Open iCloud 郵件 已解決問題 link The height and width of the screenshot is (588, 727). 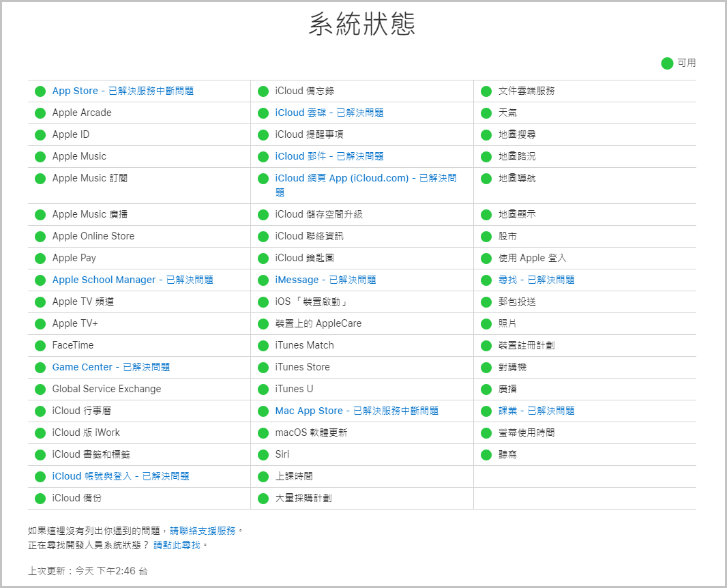point(329,156)
